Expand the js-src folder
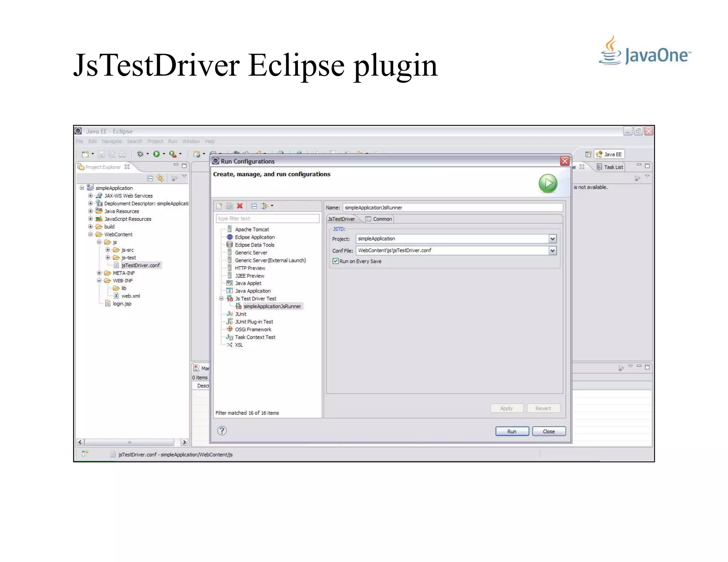The width and height of the screenshot is (728, 562). pyautogui.click(x=108, y=250)
